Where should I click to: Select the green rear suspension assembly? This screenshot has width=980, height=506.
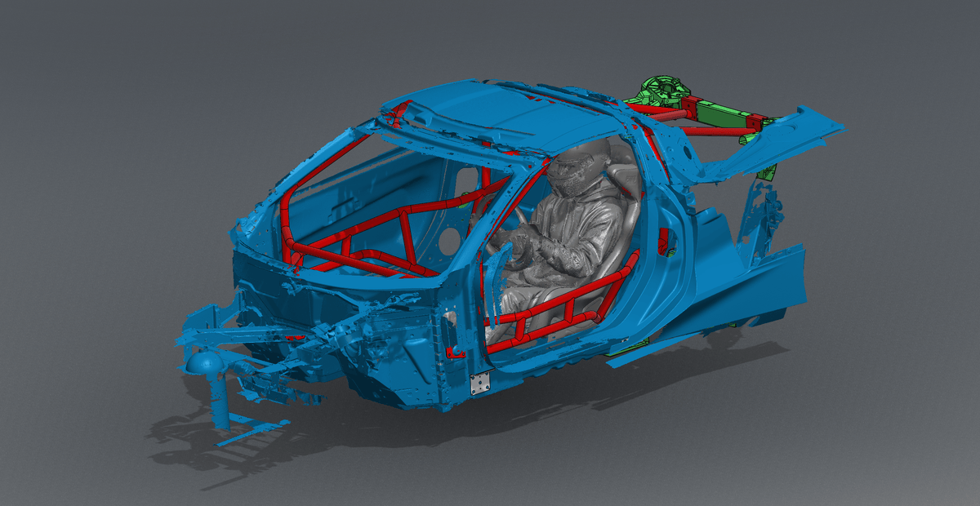(697, 110)
